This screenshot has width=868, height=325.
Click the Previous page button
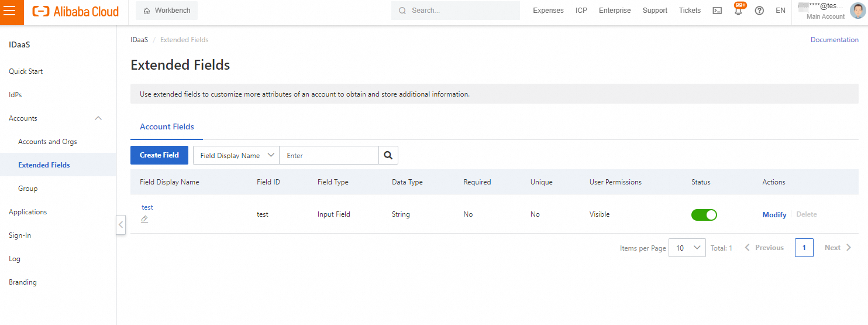click(x=764, y=248)
